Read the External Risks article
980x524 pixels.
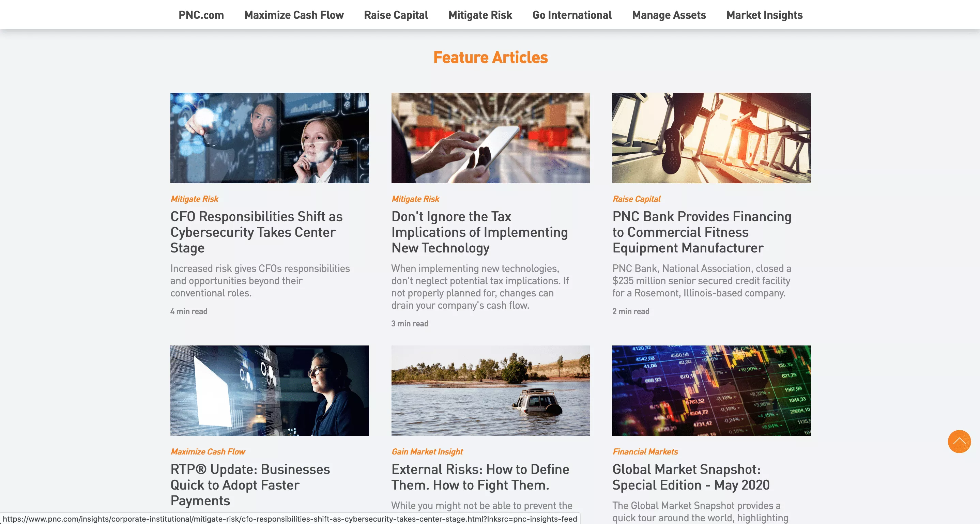[x=480, y=477]
